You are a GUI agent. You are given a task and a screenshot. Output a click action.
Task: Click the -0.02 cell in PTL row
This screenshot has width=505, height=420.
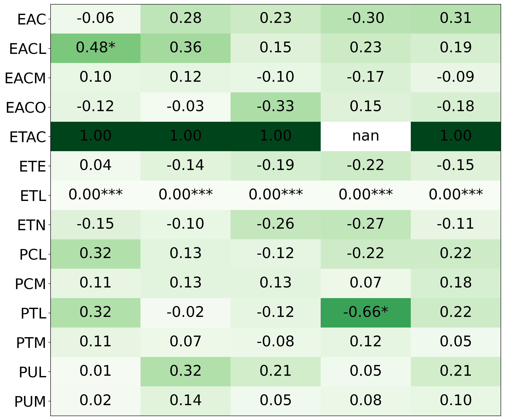click(x=185, y=313)
